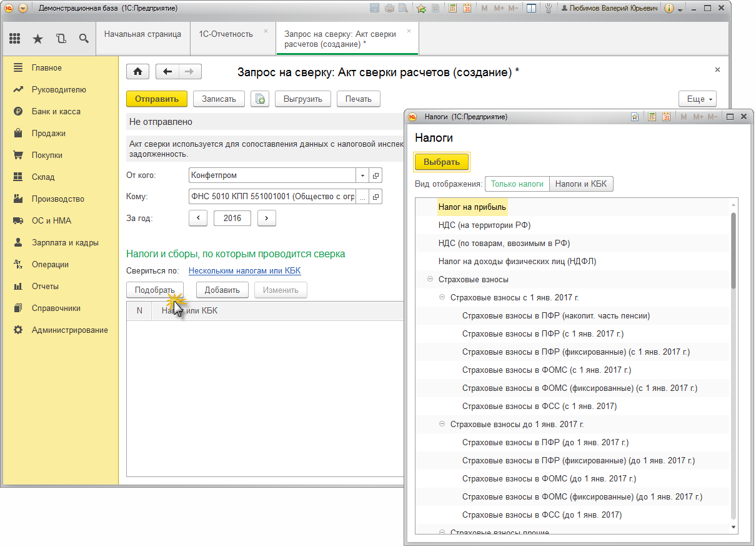
Task: Open the info help icon
Action: tap(669, 9)
